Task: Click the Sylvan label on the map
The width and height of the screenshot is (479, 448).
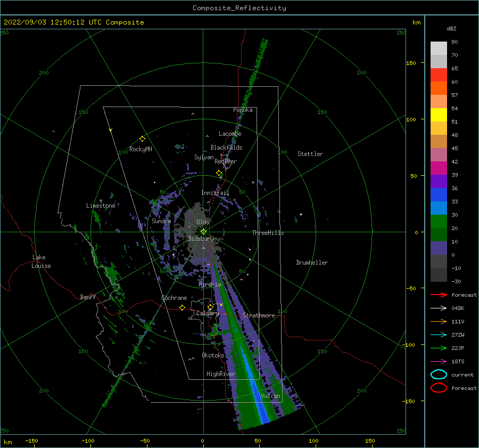Action: [204, 157]
